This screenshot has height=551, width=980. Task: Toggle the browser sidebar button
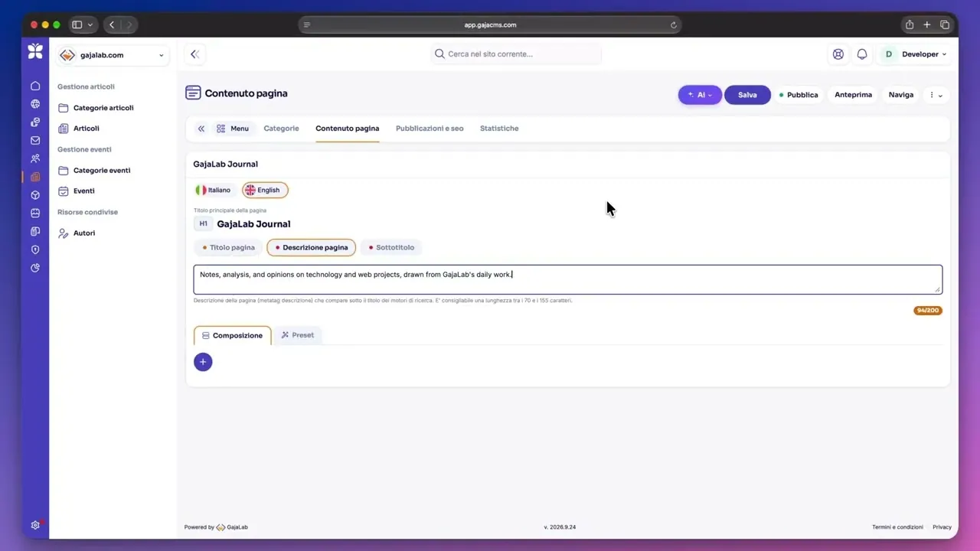point(77,24)
